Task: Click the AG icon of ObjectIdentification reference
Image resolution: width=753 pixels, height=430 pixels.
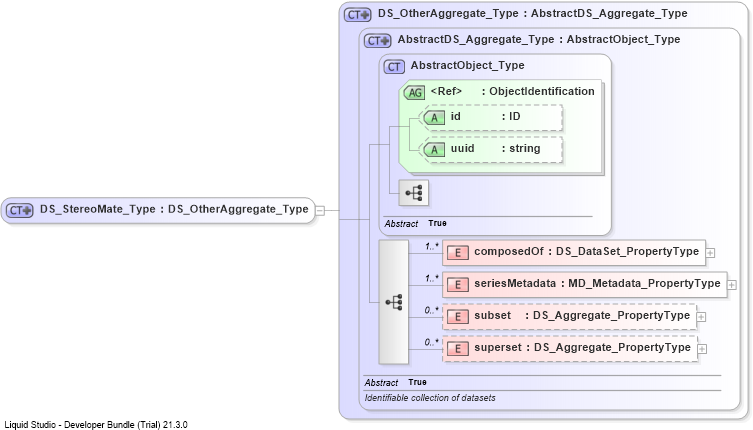Action: 414,92
